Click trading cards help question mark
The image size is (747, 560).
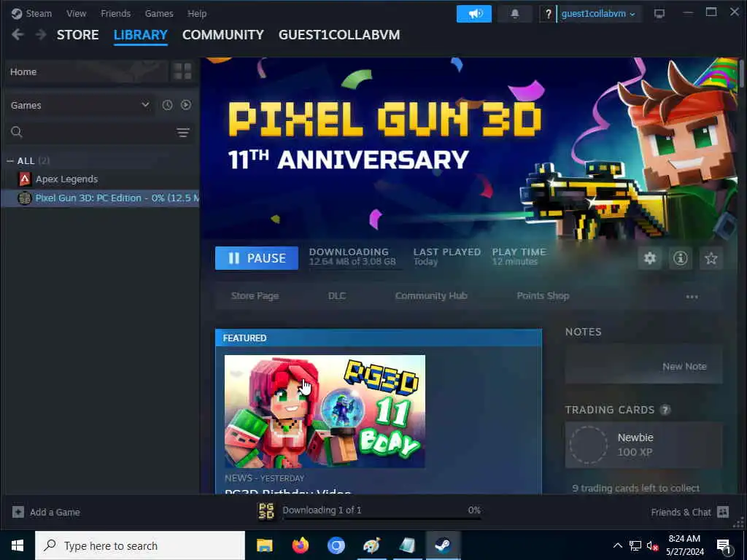pos(665,410)
